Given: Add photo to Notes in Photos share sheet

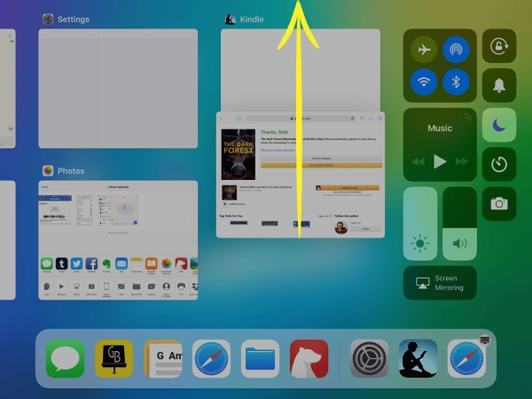Looking at the screenshot, I should (x=137, y=263).
